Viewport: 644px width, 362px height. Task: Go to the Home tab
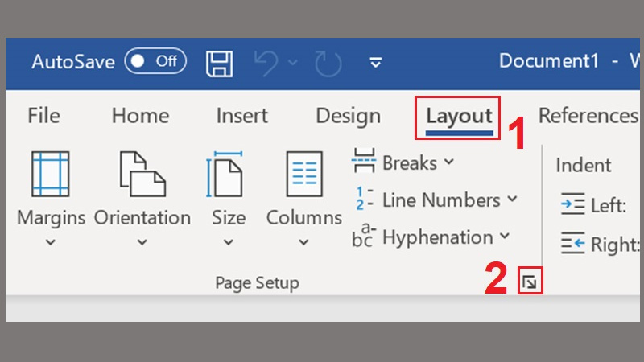140,116
